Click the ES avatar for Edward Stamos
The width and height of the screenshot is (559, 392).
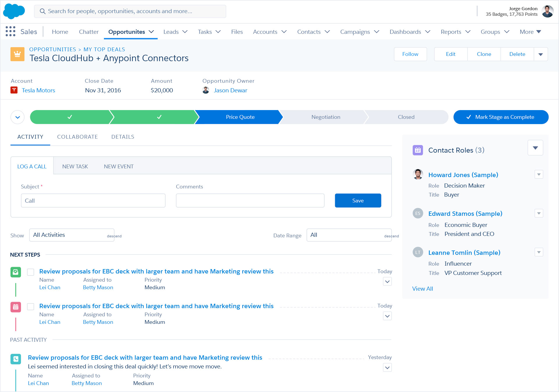click(x=418, y=213)
